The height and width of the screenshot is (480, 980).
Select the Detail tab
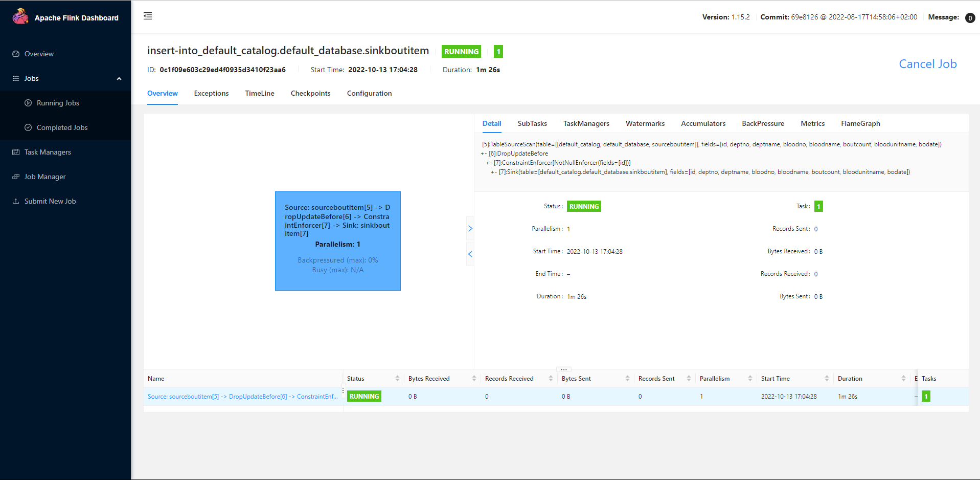pyautogui.click(x=492, y=123)
